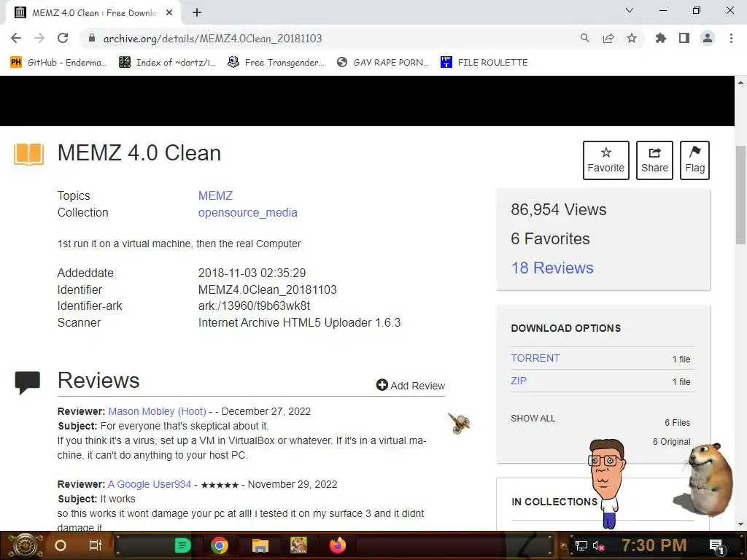This screenshot has height=560, width=747.
Task: Open network icon in system tray
Action: tap(581, 545)
